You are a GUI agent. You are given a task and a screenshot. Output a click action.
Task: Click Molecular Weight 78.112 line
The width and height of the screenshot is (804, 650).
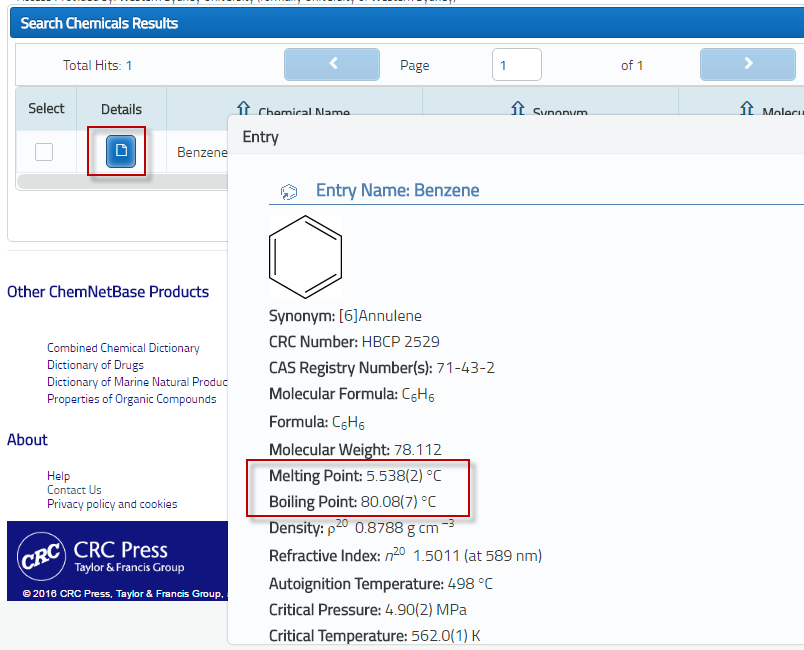pyautogui.click(x=355, y=450)
